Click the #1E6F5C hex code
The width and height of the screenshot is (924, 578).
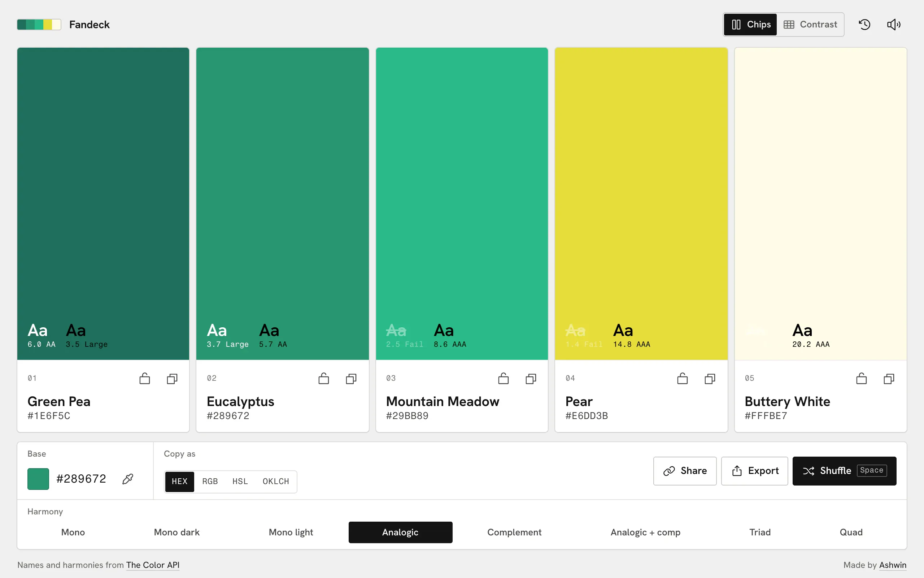tap(49, 416)
